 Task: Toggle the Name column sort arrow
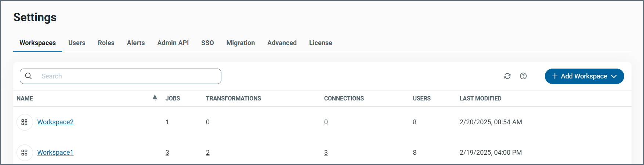tap(155, 98)
